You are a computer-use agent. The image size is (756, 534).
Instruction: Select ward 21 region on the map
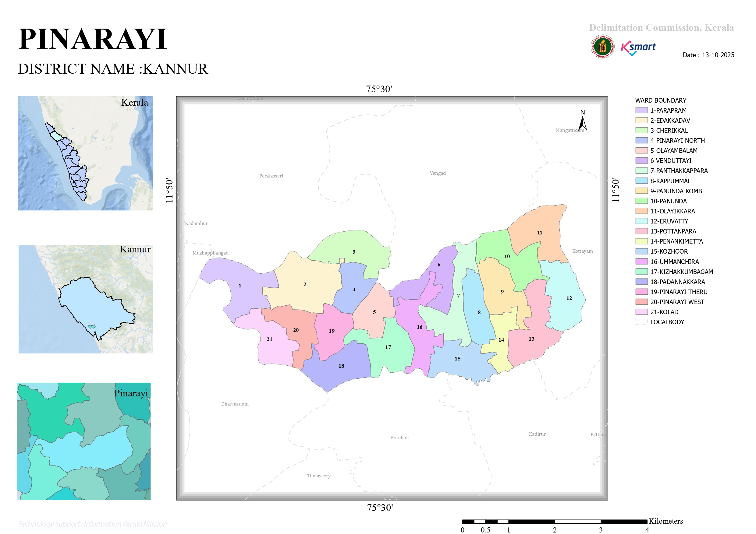tap(269, 339)
